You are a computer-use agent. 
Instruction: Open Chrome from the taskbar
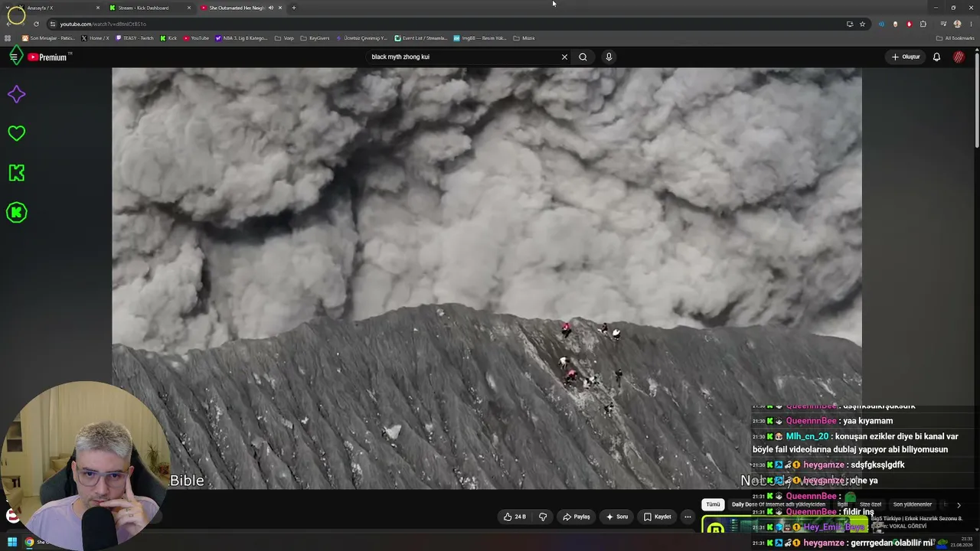tap(29, 543)
